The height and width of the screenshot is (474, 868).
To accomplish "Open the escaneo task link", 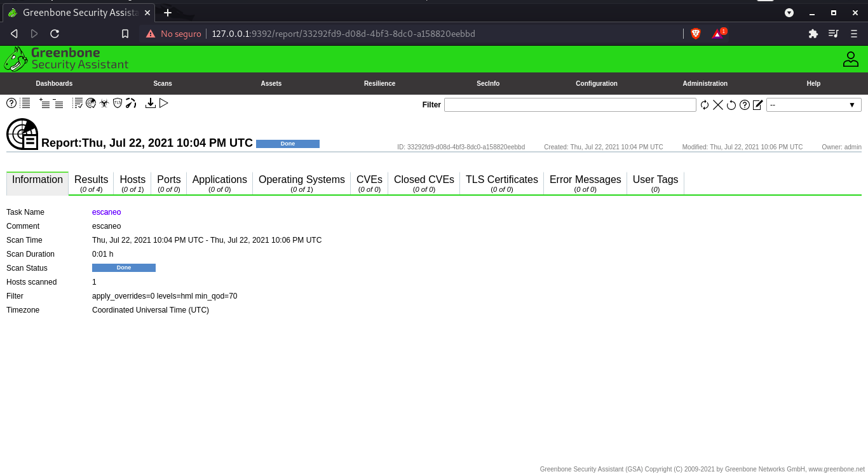I will (106, 212).
